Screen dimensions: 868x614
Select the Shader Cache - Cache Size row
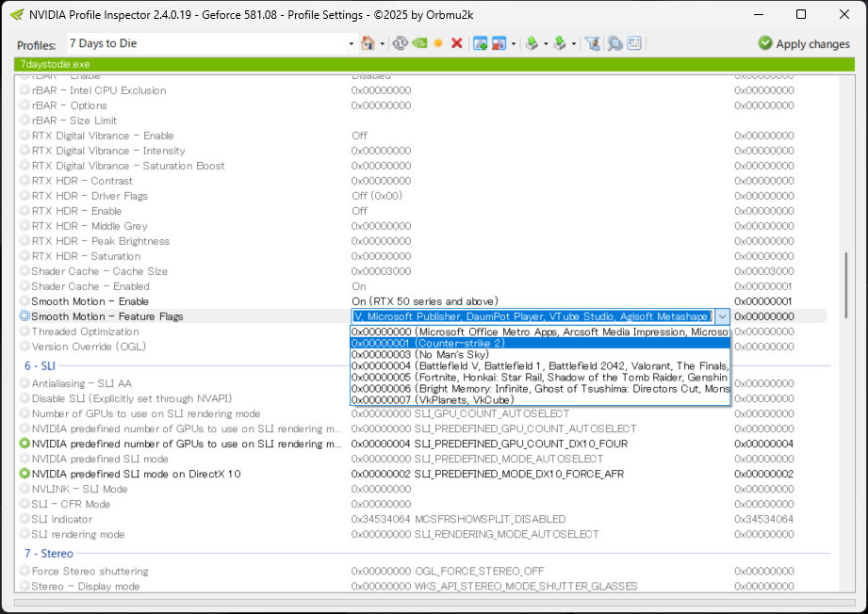[422, 271]
